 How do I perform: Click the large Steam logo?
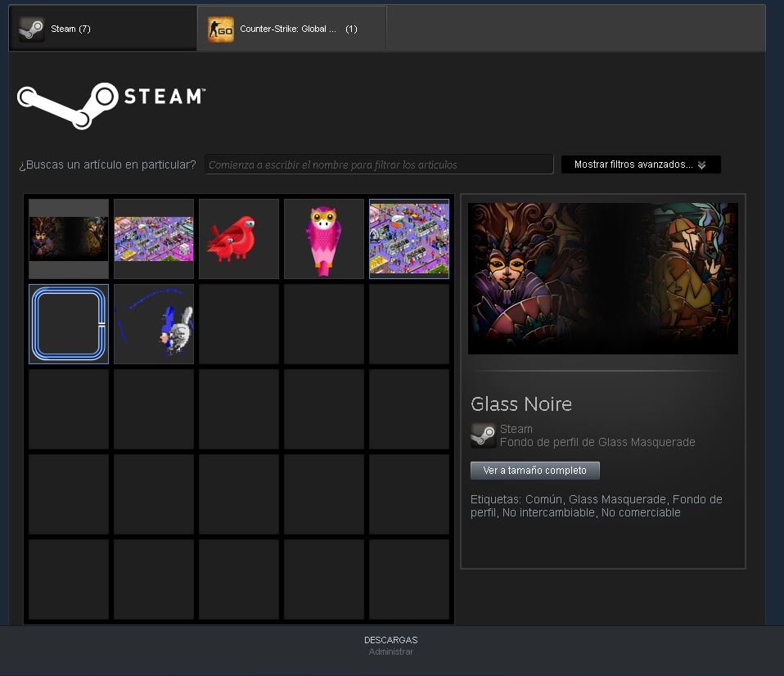[x=111, y=106]
